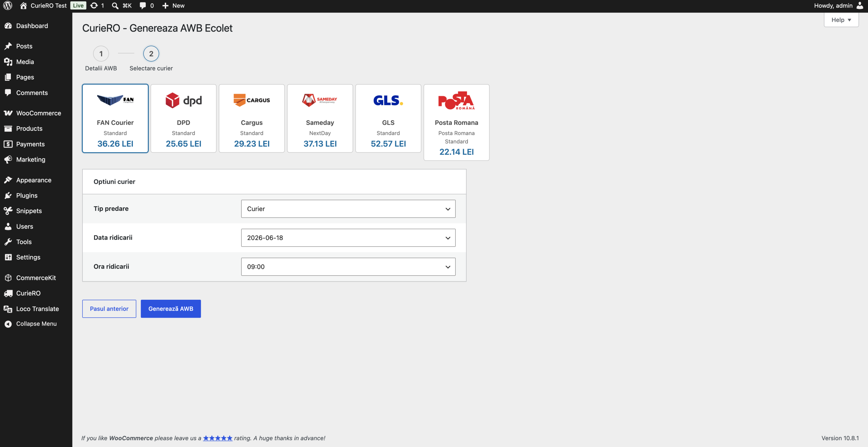Click the Dashboard gauge icon
Image resolution: width=868 pixels, height=447 pixels.
click(8, 26)
